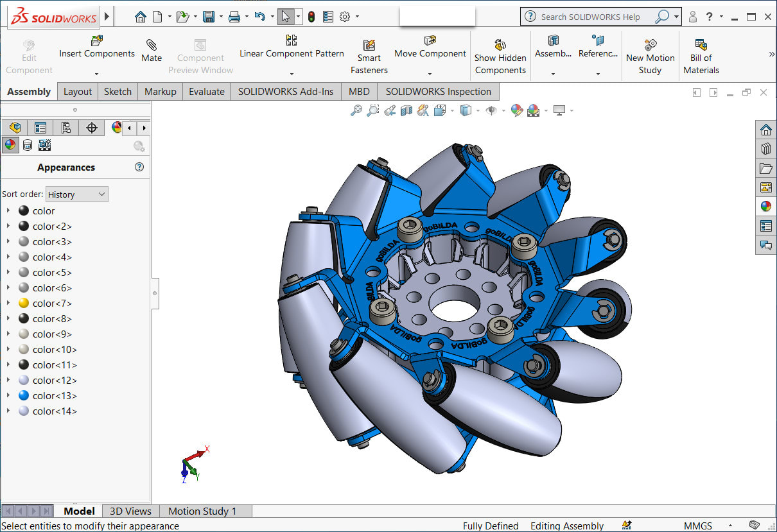Toggle Show Hidden Components
The height and width of the screenshot is (532, 777).
click(x=500, y=56)
